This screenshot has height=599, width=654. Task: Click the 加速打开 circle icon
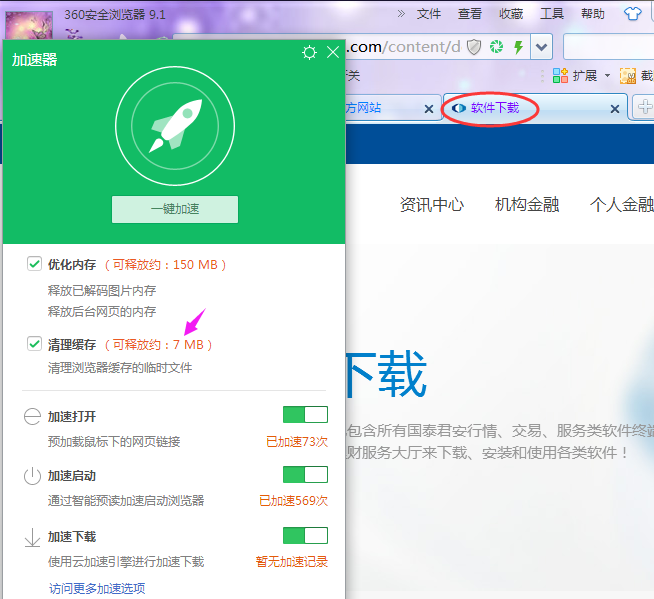[32, 416]
